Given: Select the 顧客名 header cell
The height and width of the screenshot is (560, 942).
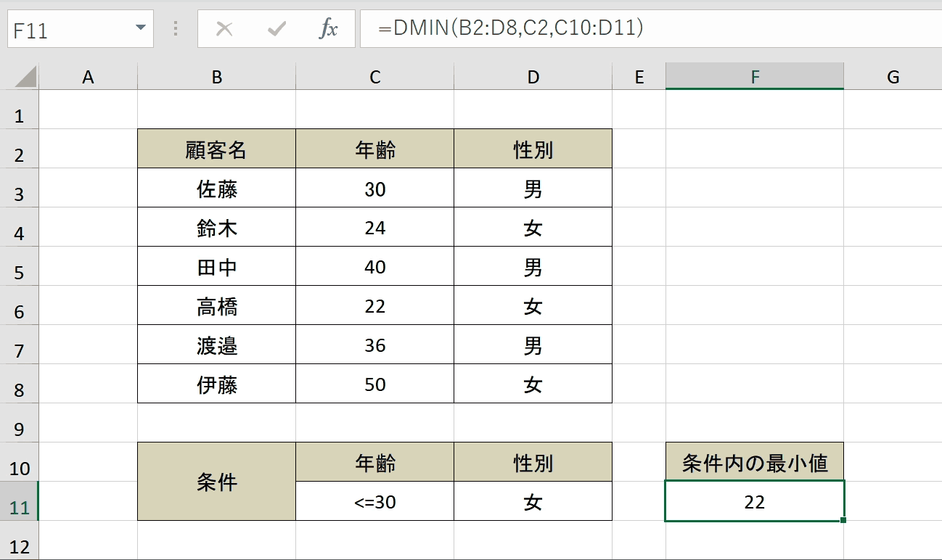Looking at the screenshot, I should 216,149.
